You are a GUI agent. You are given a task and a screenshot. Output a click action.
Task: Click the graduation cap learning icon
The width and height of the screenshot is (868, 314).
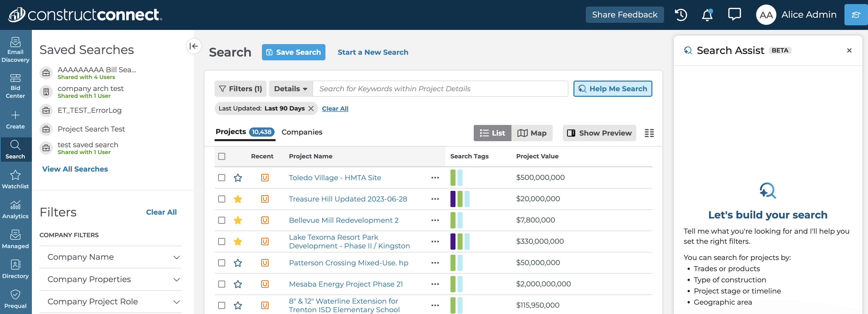point(856,15)
